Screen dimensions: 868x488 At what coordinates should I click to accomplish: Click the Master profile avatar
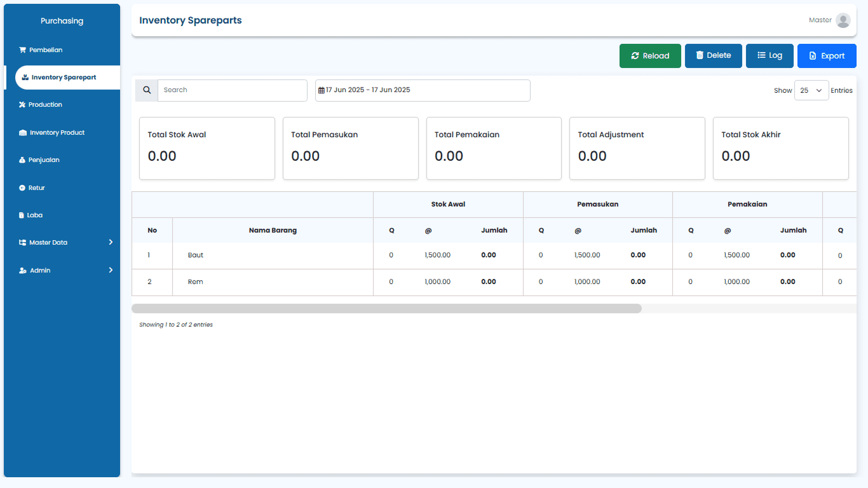(843, 20)
